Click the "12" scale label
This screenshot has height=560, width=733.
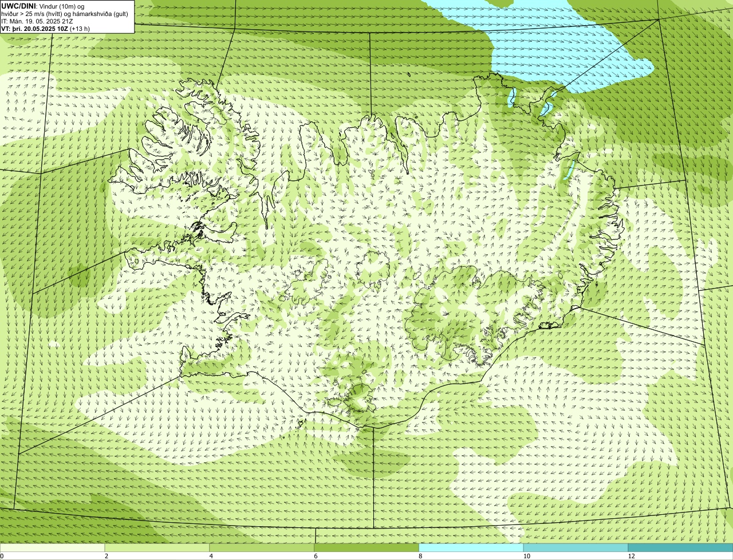[631, 556]
